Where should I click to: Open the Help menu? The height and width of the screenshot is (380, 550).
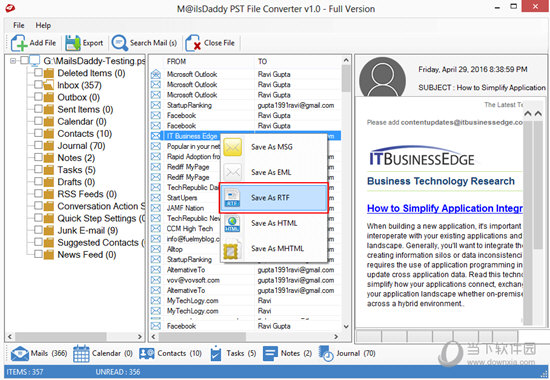point(43,25)
